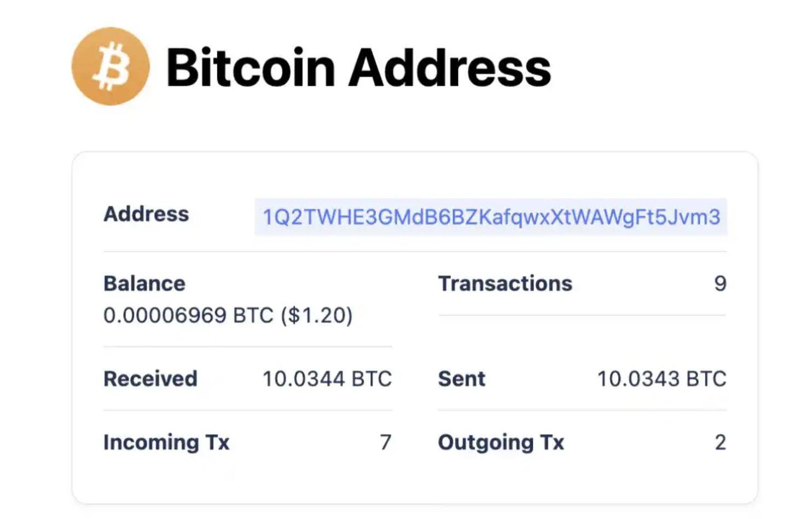
Task: Click the Incoming Tx label
Action: pos(166,442)
